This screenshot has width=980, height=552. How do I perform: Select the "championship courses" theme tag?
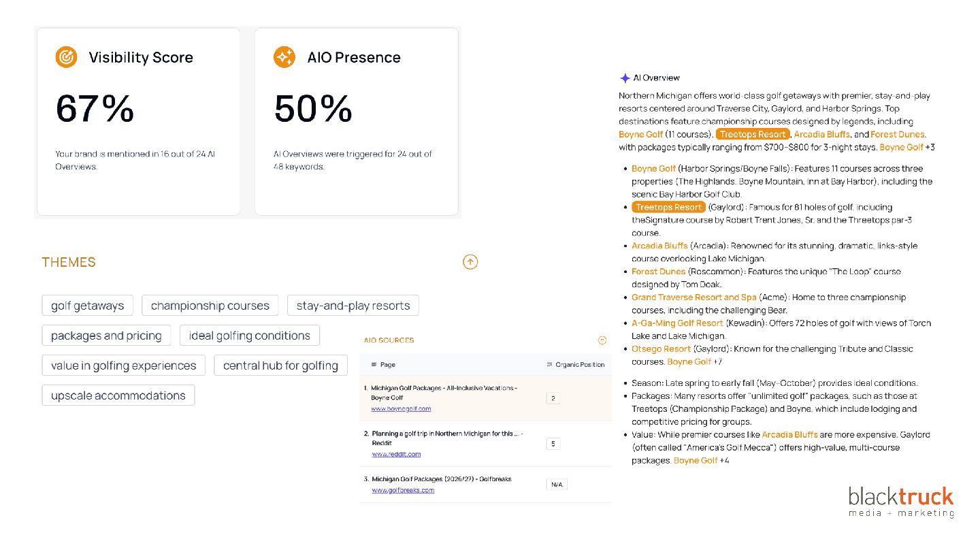pyautogui.click(x=210, y=306)
